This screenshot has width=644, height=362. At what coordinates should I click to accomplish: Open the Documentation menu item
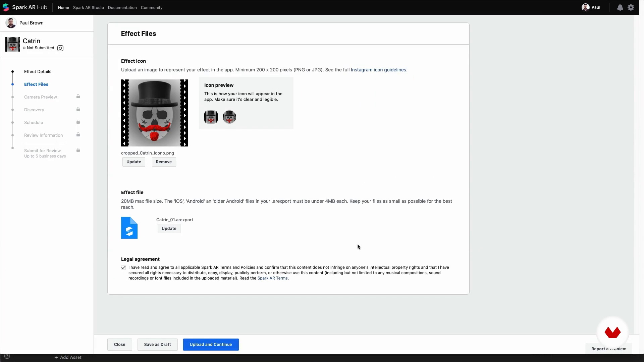(x=122, y=8)
